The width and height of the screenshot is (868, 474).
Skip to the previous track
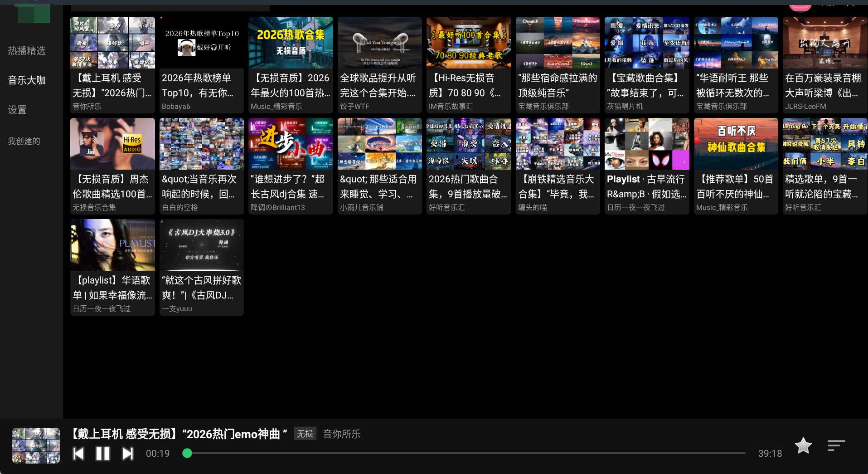(78, 453)
